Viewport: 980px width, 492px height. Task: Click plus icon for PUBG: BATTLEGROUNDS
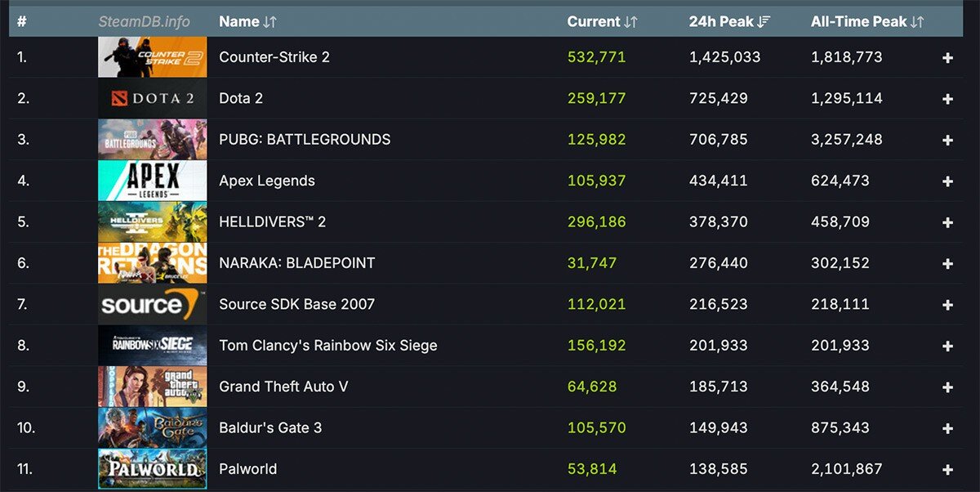tap(947, 140)
